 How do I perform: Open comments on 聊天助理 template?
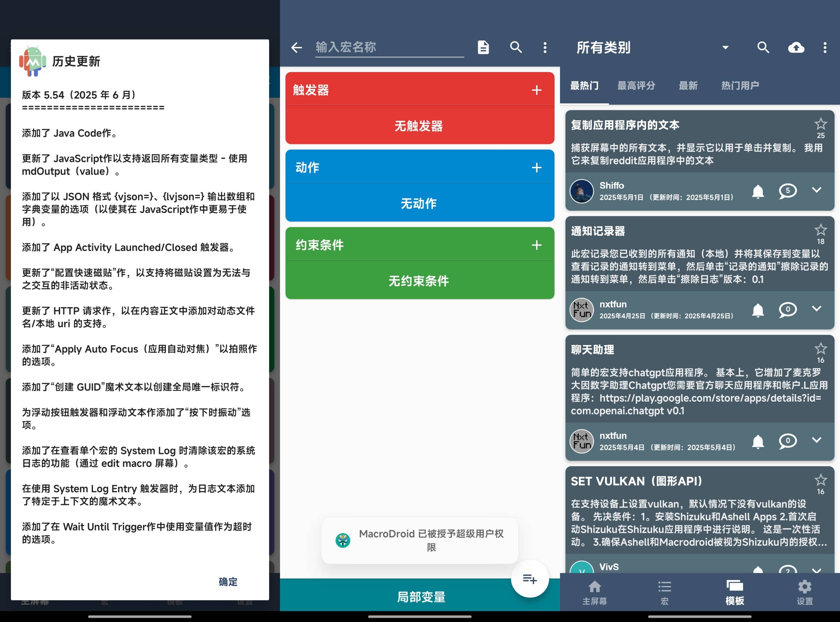tap(787, 441)
